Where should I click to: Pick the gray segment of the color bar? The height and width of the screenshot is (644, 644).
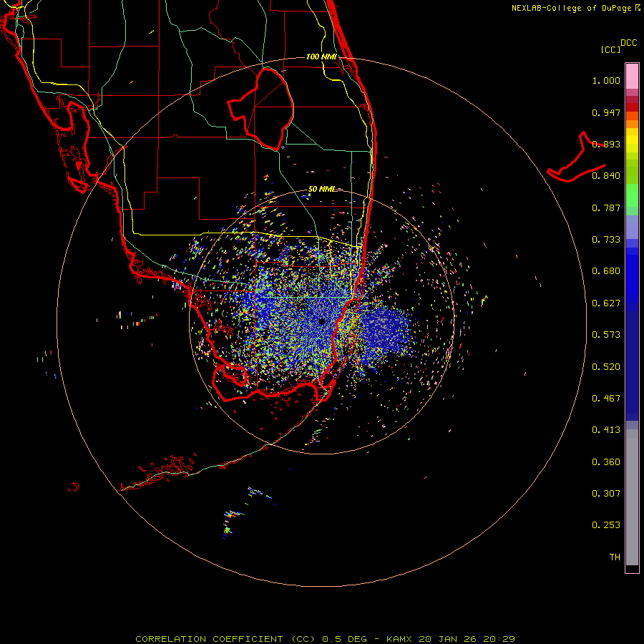(632, 497)
